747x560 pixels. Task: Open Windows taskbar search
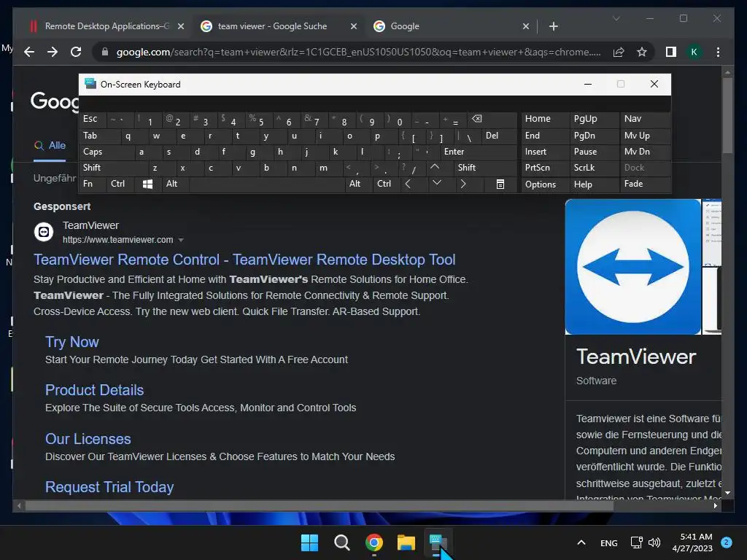point(341,542)
